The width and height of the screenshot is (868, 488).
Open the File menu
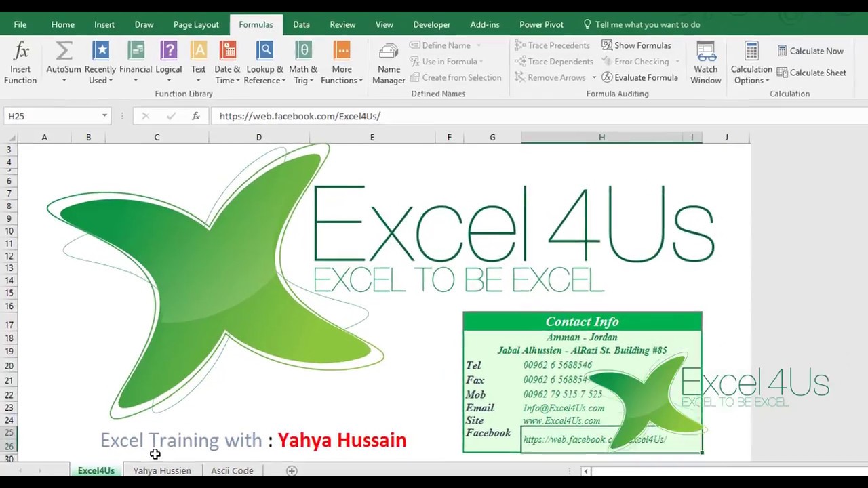tap(20, 24)
